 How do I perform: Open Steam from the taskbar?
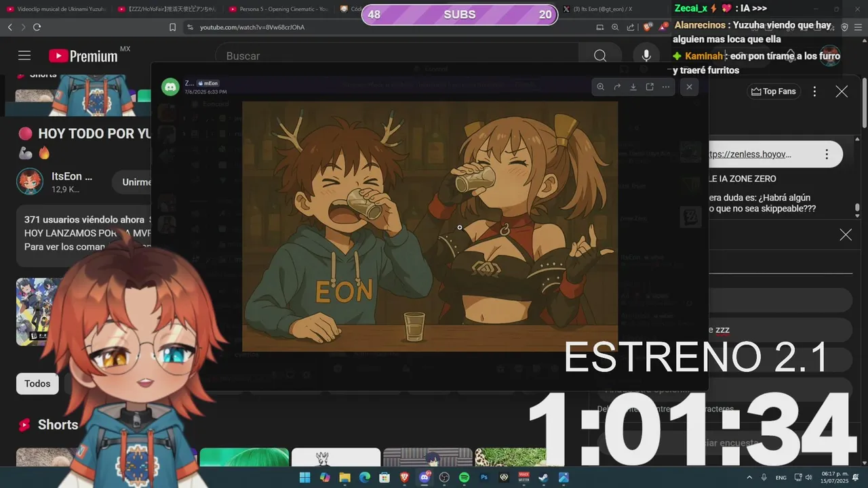point(544,477)
